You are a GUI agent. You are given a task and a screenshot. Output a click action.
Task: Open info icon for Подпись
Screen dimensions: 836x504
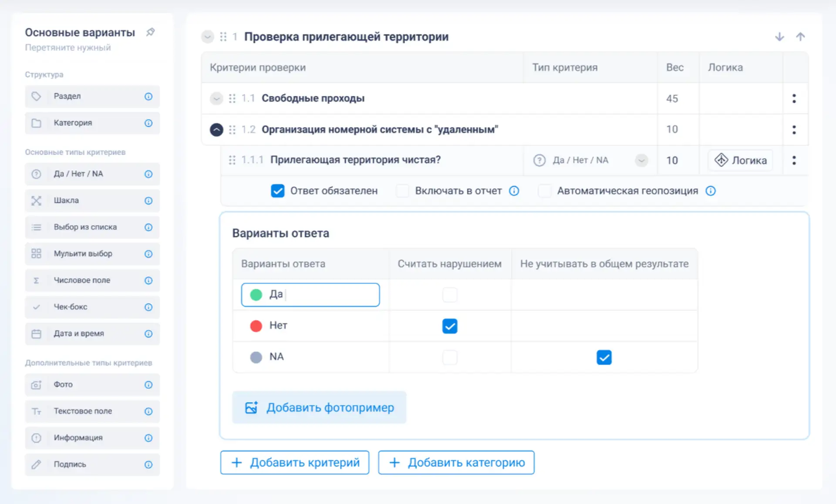(x=148, y=465)
